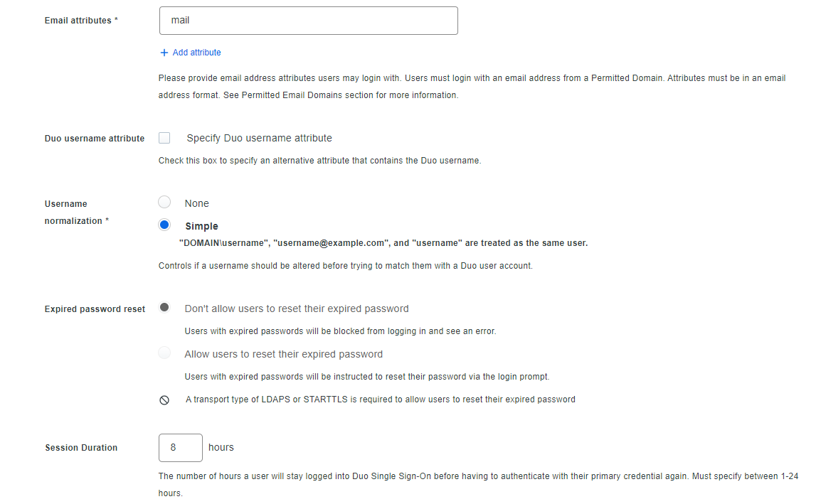Enable the Specify Duo username attribute checkbox
Image resolution: width=821 pixels, height=504 pixels.
164,138
